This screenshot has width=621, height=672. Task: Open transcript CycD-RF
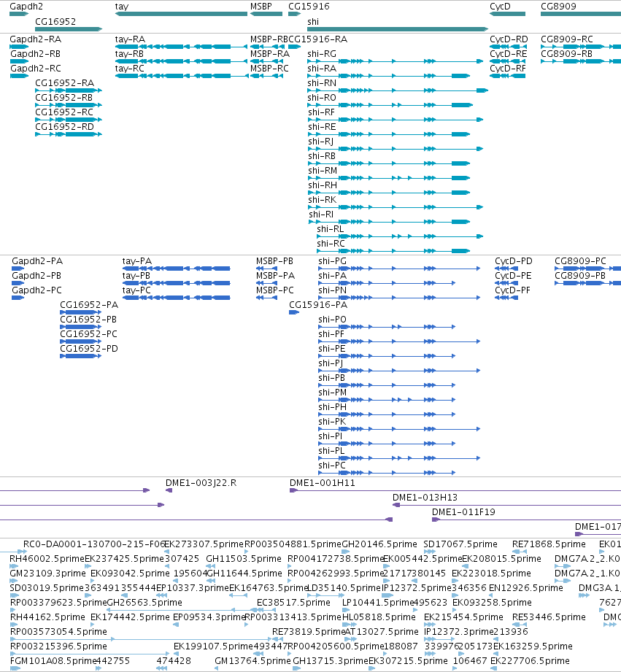[x=509, y=68]
